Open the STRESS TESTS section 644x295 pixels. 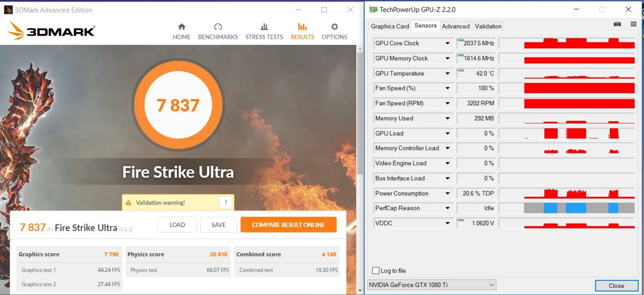(264, 31)
